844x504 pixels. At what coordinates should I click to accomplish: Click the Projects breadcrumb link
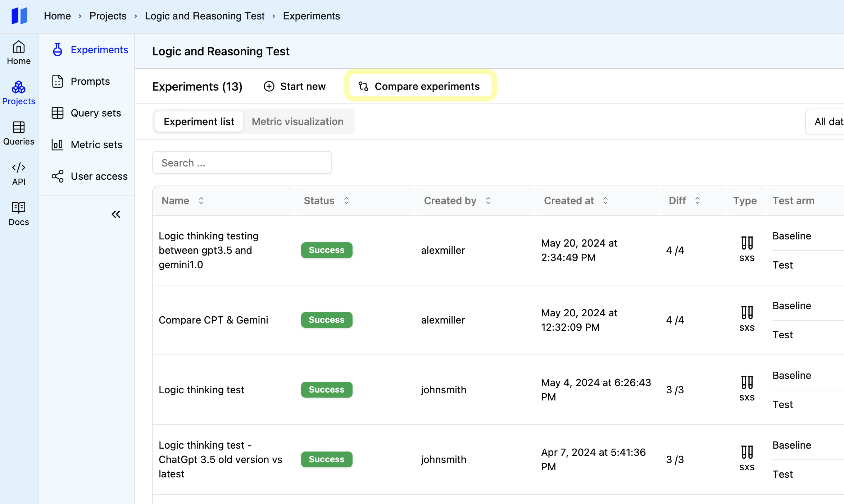[108, 16]
